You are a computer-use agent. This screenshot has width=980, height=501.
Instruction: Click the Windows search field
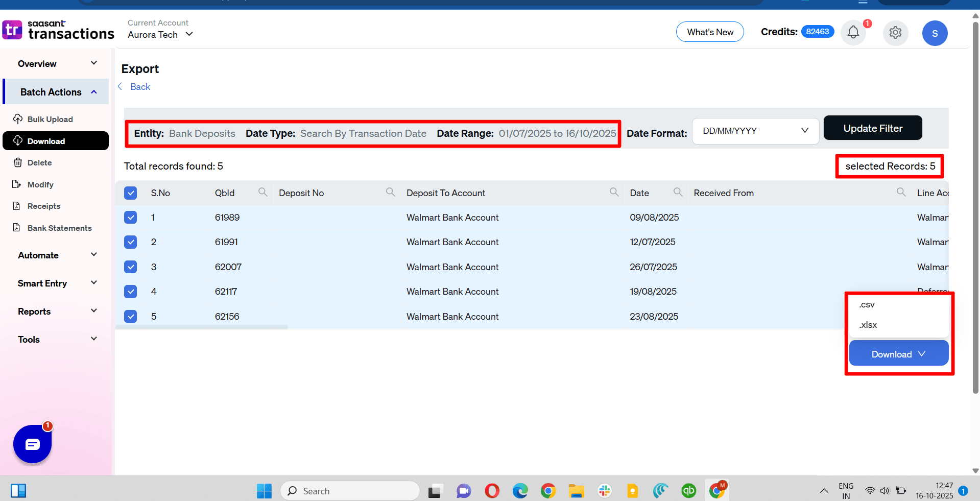click(350, 491)
